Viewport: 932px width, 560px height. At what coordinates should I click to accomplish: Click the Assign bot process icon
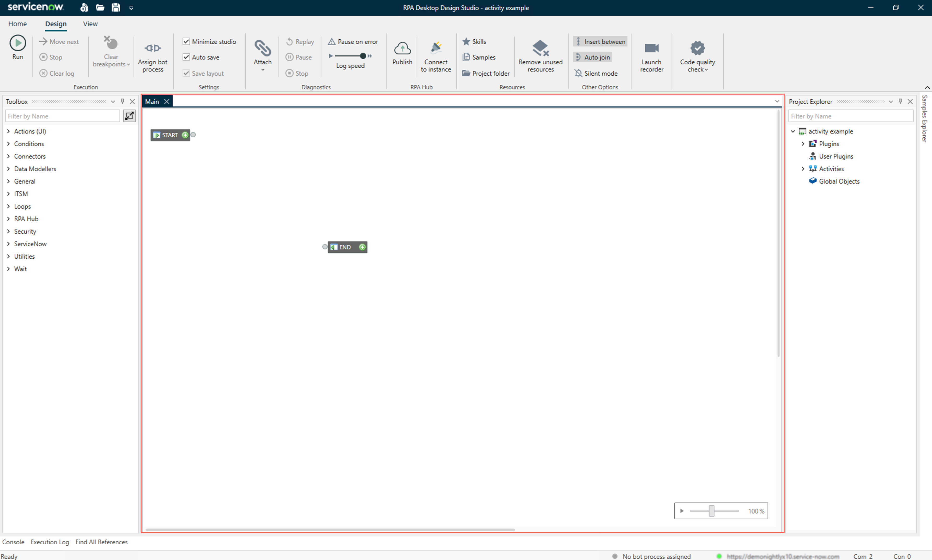tap(153, 48)
